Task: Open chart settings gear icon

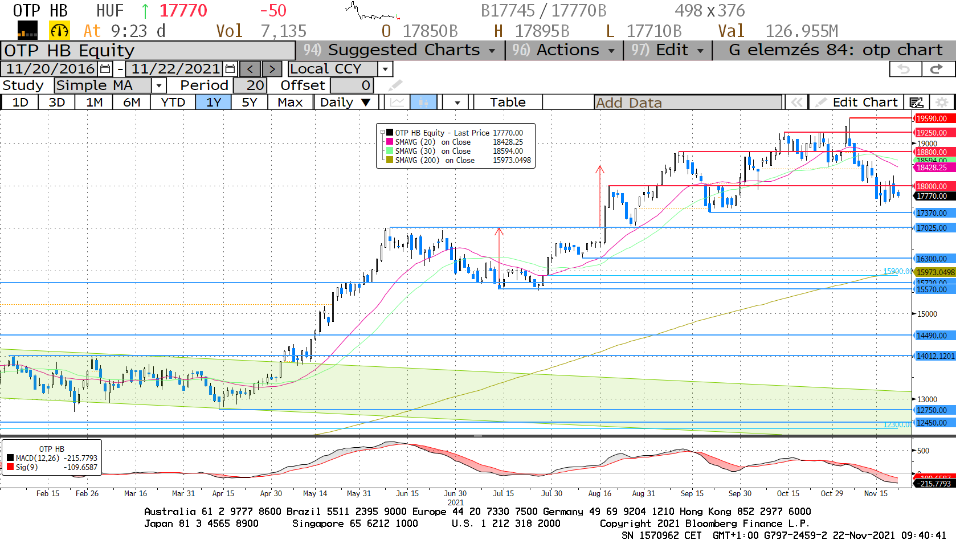Action: pos(942,103)
